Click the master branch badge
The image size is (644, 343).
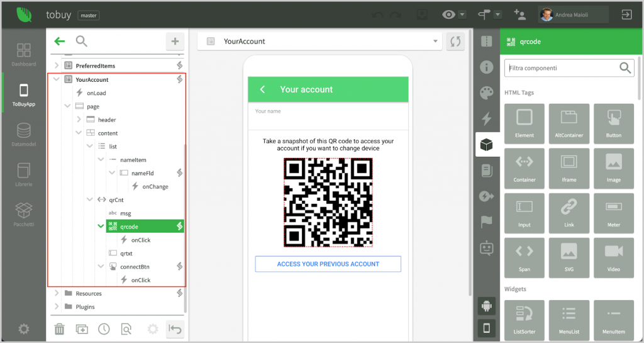(88, 16)
